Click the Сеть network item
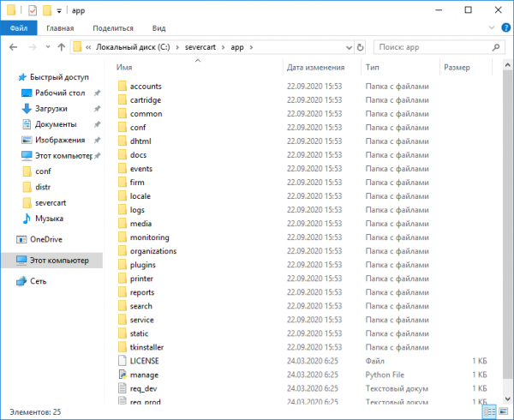 39,280
